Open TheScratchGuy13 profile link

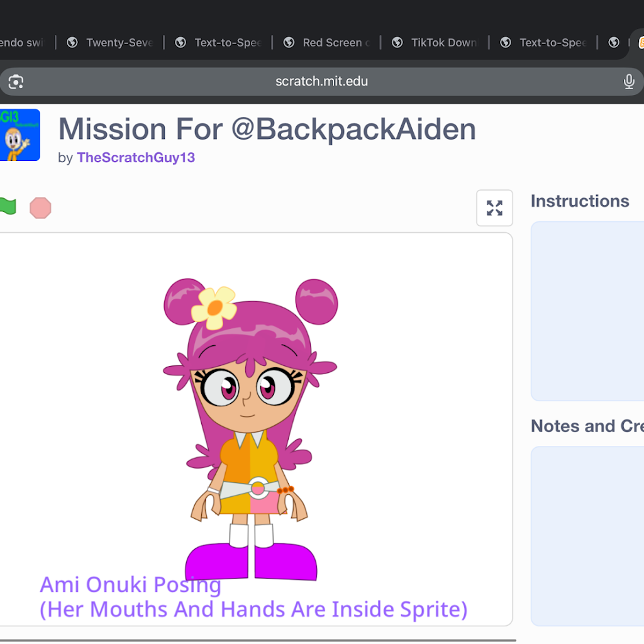click(136, 158)
